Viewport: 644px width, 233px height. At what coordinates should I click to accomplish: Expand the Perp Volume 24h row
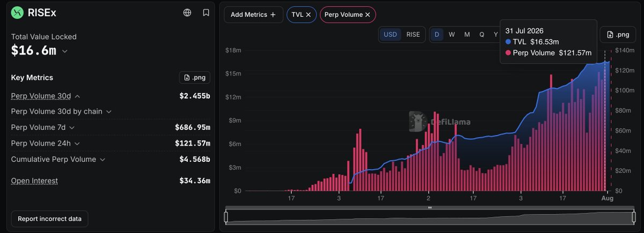(x=76, y=144)
